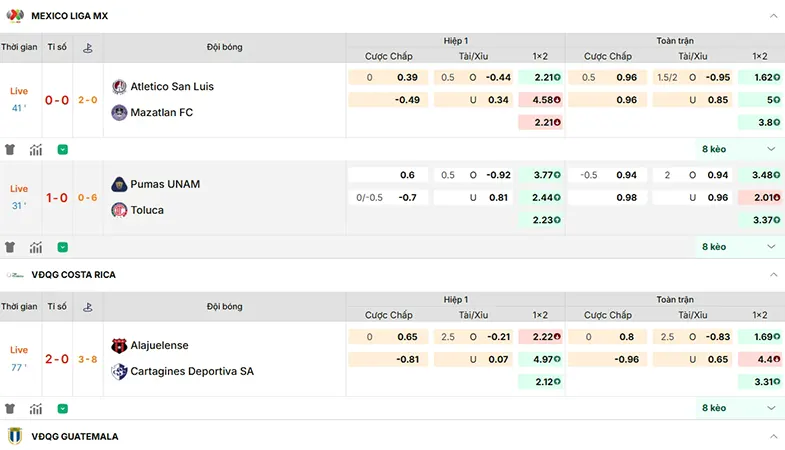
Task: Expand 8 kèo for the Pumas UNAM match
Action: [738, 247]
